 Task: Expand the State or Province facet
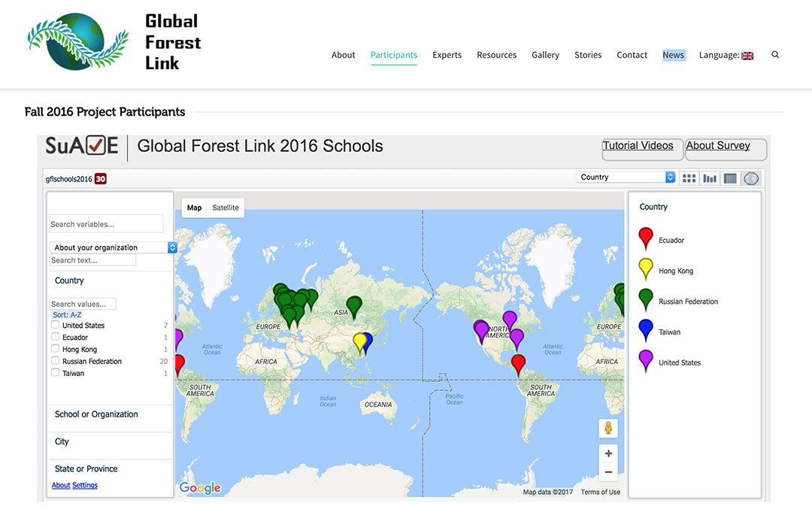click(x=86, y=468)
